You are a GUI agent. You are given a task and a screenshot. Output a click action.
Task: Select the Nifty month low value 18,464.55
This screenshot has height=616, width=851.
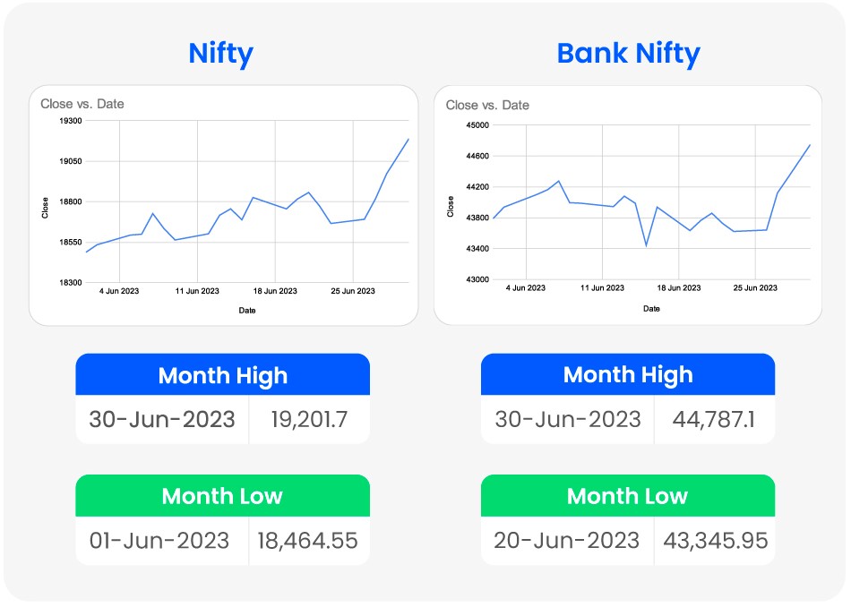(307, 541)
